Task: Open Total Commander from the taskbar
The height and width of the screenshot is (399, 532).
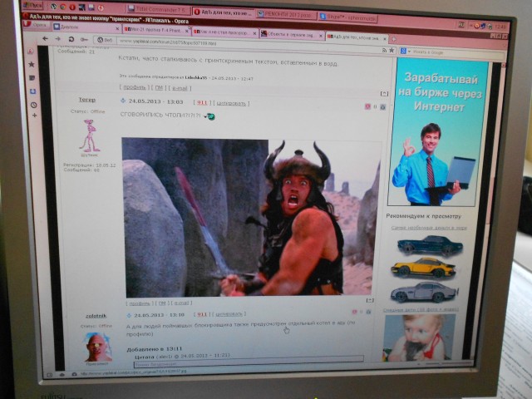Action: click(x=157, y=9)
